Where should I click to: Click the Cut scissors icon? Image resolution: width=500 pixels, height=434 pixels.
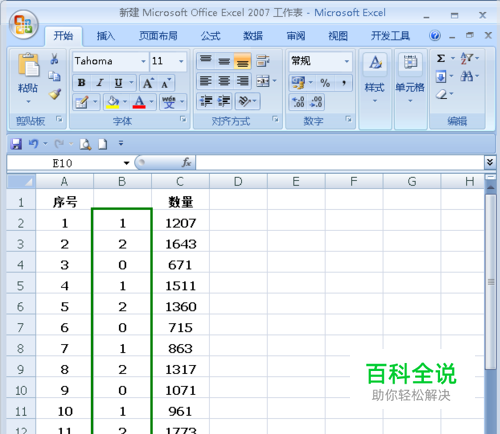point(54,59)
